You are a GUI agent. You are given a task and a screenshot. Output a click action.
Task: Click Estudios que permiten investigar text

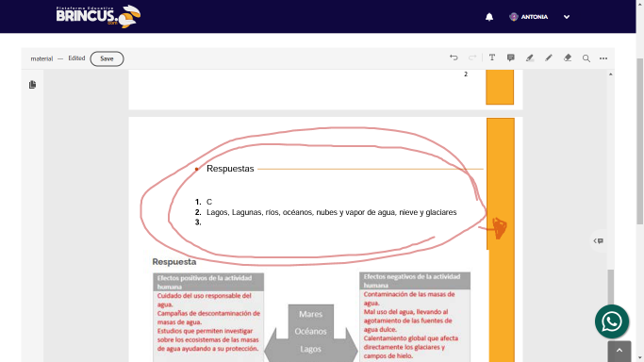click(x=207, y=339)
